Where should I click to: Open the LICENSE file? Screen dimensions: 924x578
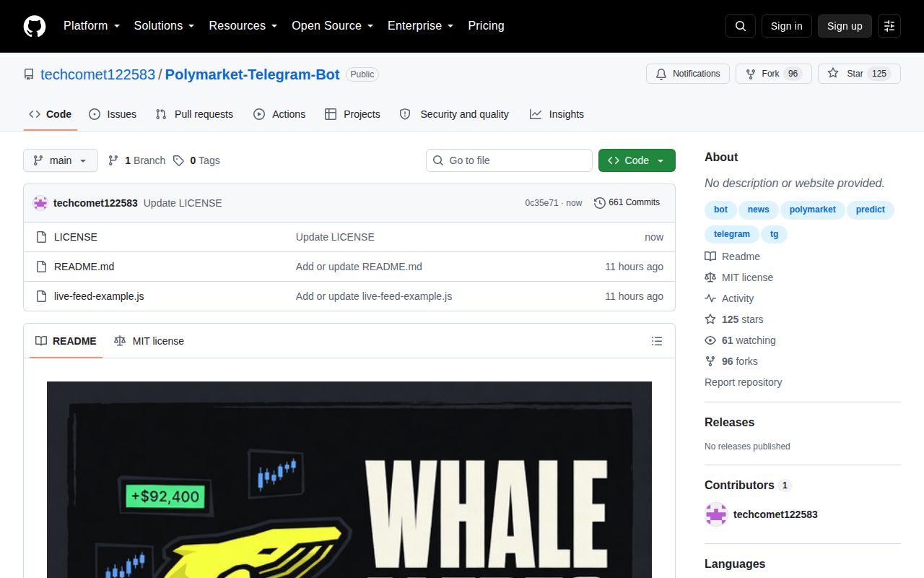coord(76,237)
